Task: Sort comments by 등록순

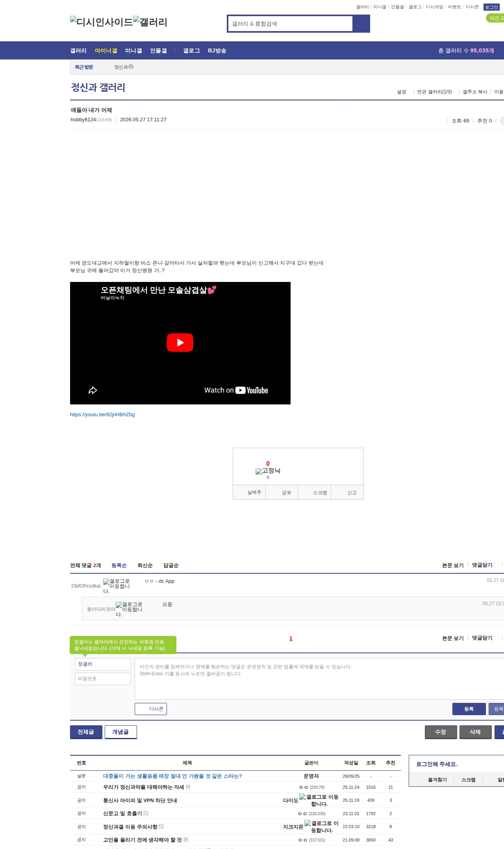Action: pos(119,565)
